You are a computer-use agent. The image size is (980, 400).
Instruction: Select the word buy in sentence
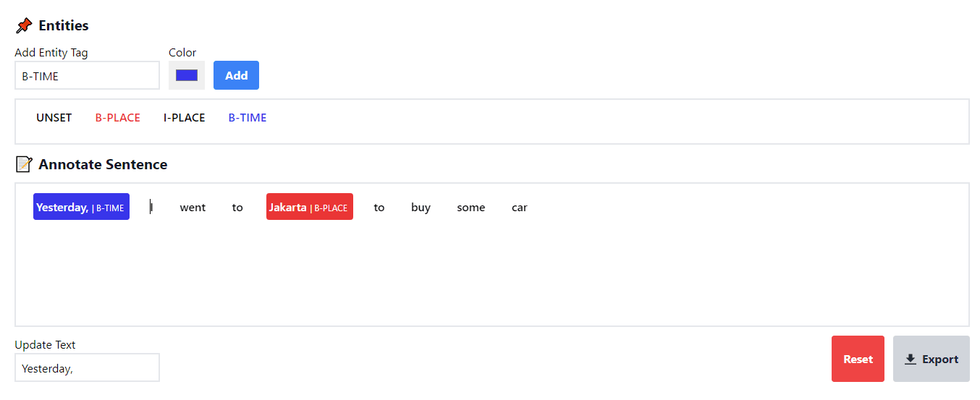coord(421,208)
